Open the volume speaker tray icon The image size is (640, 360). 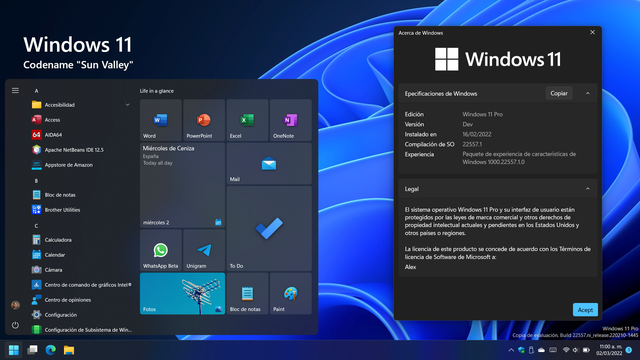576,350
